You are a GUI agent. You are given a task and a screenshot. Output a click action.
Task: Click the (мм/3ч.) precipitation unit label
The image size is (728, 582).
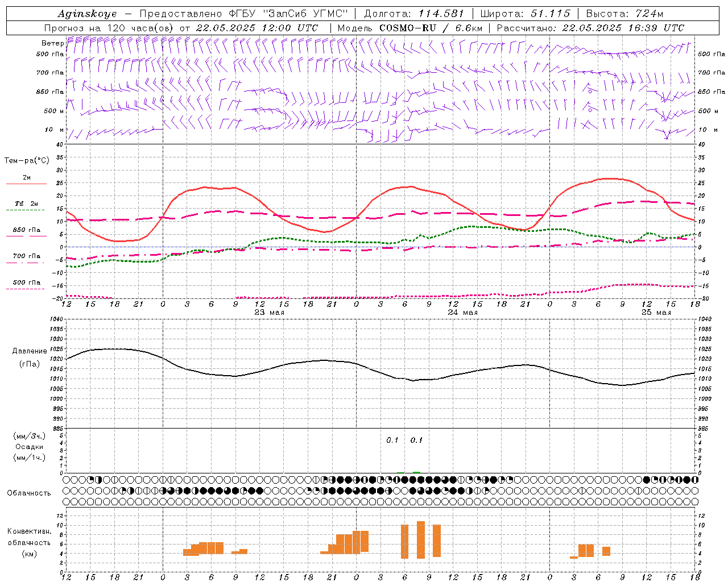tap(29, 436)
